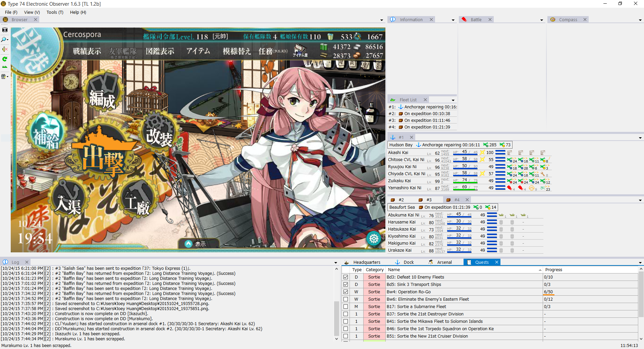Sort quests by the Category column header

click(x=375, y=270)
